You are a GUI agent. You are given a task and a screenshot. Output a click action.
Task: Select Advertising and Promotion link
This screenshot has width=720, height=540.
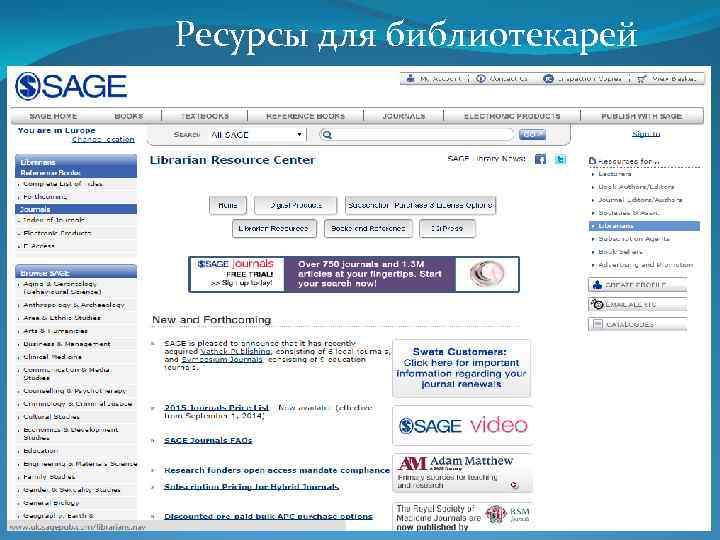pyautogui.click(x=646, y=265)
